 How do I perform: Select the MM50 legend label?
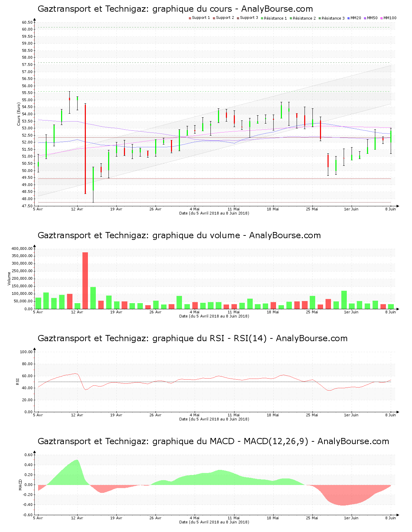(x=372, y=18)
